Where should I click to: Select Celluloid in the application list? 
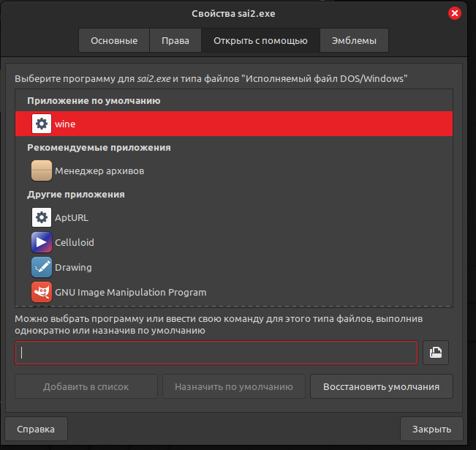point(234,242)
